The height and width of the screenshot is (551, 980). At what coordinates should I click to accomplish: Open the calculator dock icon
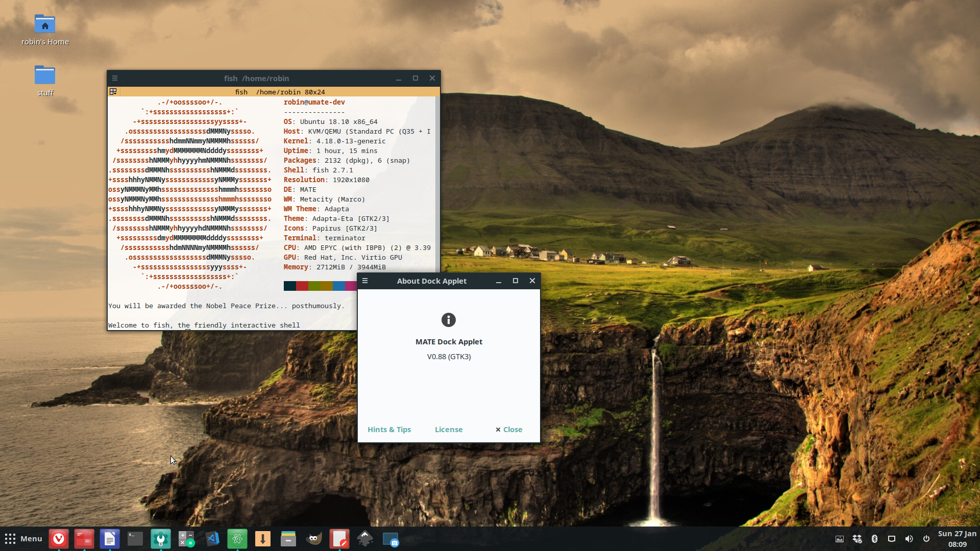(186, 539)
